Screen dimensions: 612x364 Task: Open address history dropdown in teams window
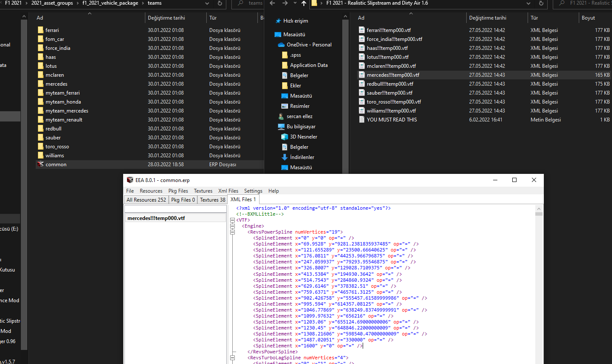(x=207, y=3)
